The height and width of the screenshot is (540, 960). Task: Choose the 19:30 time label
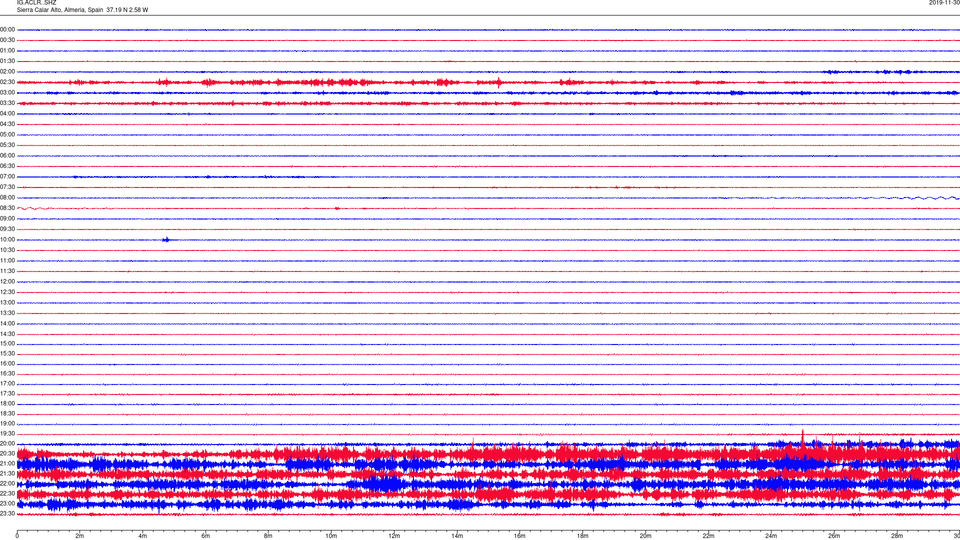click(7, 433)
